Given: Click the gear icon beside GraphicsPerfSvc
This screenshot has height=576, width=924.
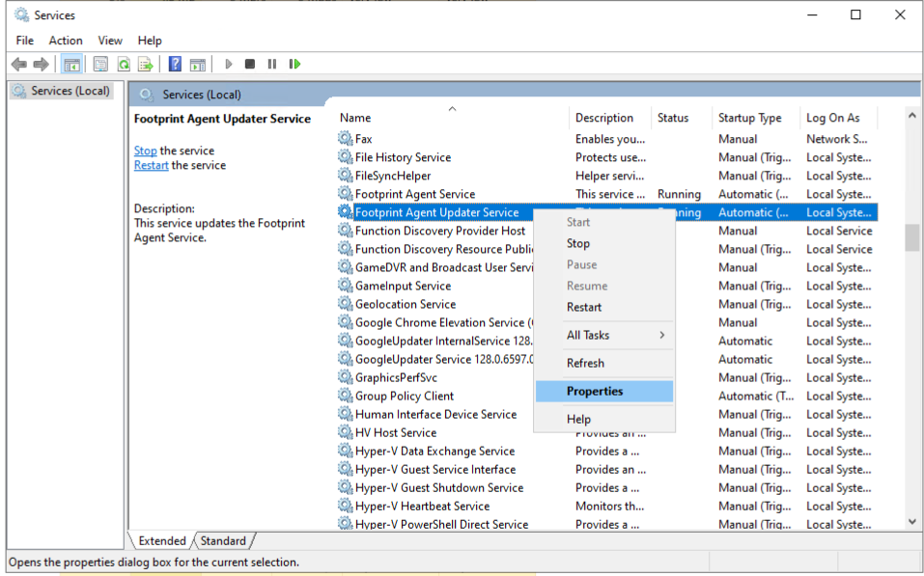Looking at the screenshot, I should [346, 377].
